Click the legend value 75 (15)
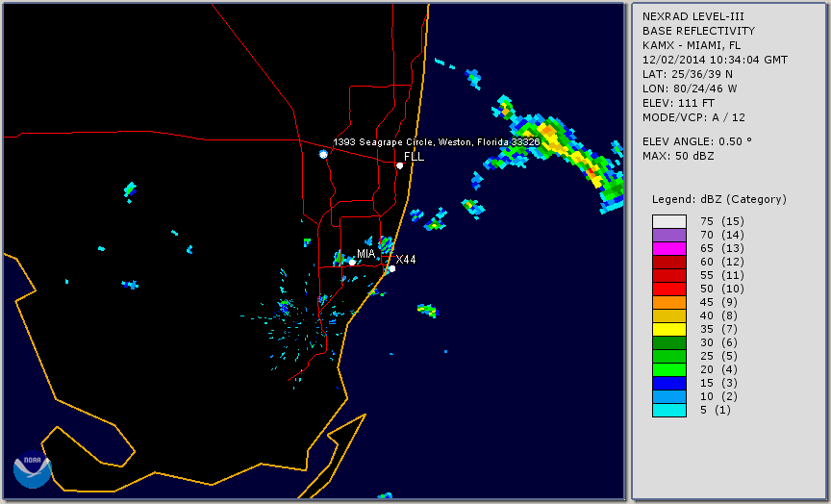The width and height of the screenshot is (831, 504). coord(721,221)
